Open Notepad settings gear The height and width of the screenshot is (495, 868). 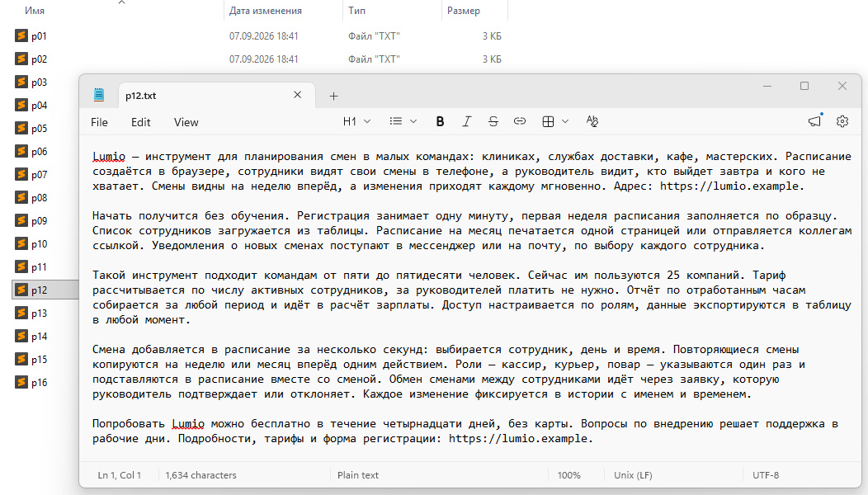(x=842, y=121)
